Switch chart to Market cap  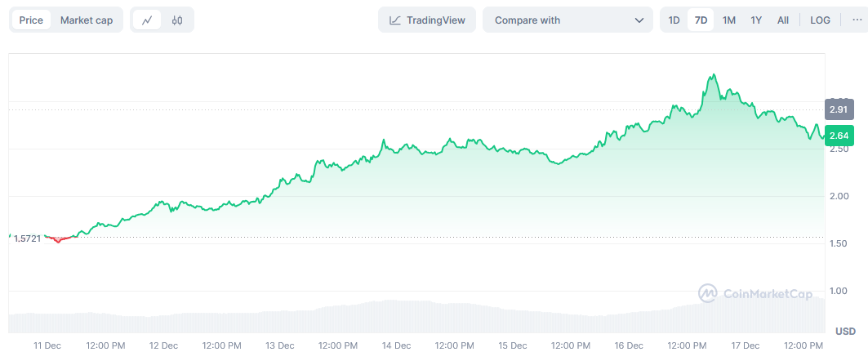87,20
